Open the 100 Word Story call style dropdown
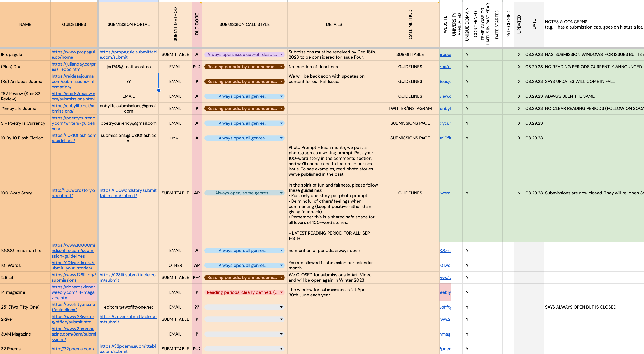This screenshot has width=644, height=354. click(244, 193)
